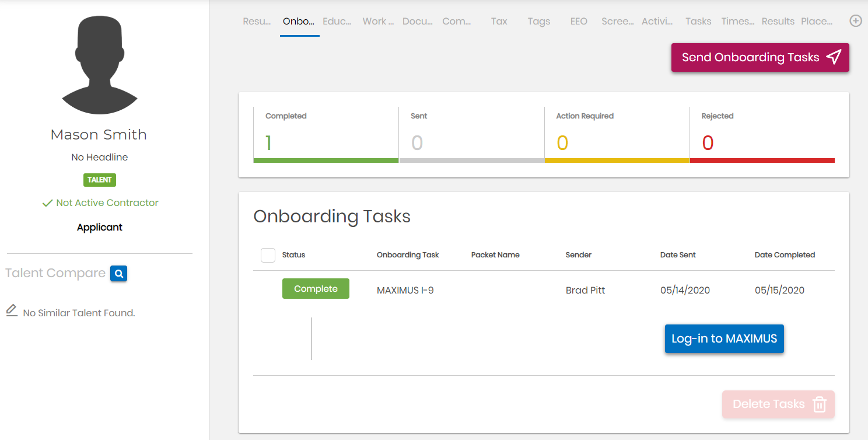Click the Log-in to MAXIMUS button
The width and height of the screenshot is (868, 440).
click(724, 339)
